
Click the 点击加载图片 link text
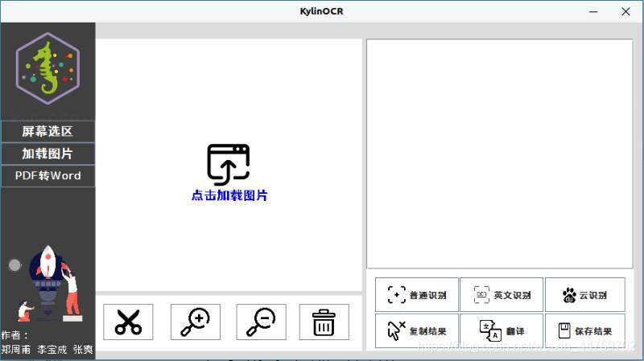229,195
